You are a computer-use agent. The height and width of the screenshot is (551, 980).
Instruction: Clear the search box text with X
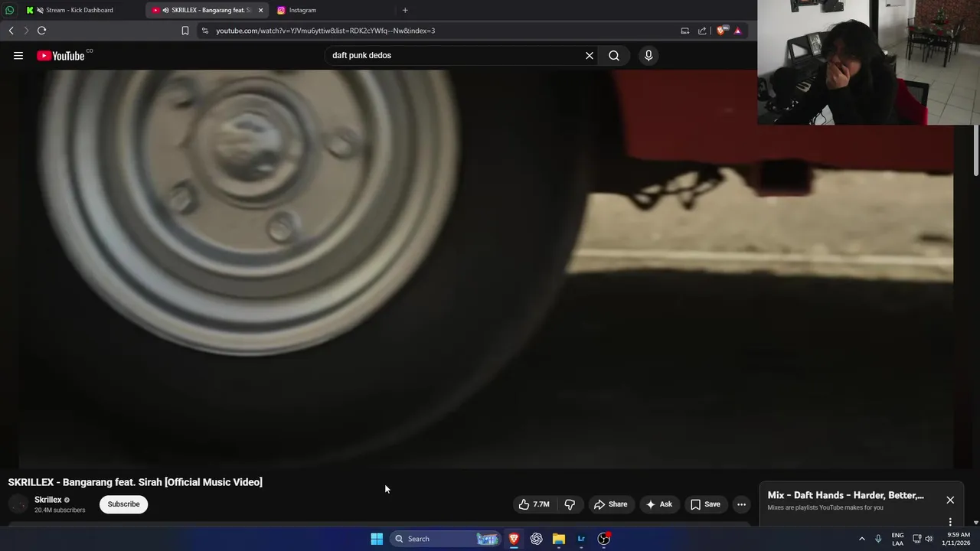click(x=590, y=56)
